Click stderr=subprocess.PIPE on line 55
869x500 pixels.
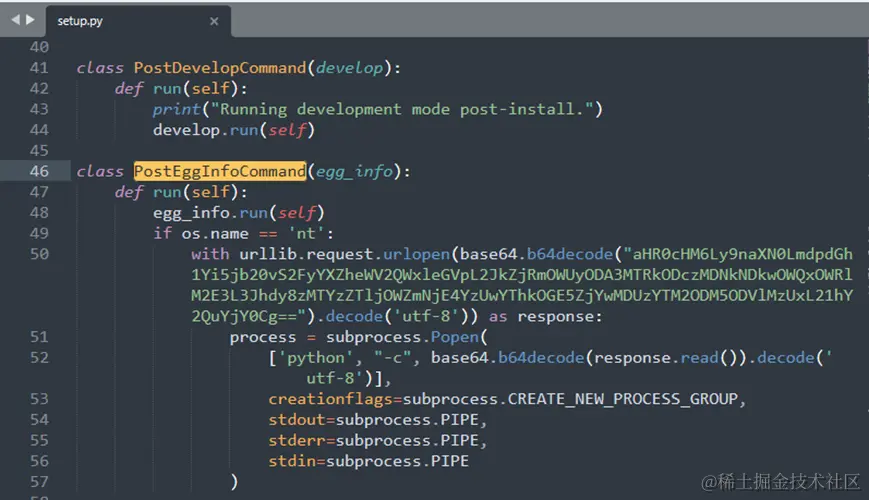coord(374,441)
